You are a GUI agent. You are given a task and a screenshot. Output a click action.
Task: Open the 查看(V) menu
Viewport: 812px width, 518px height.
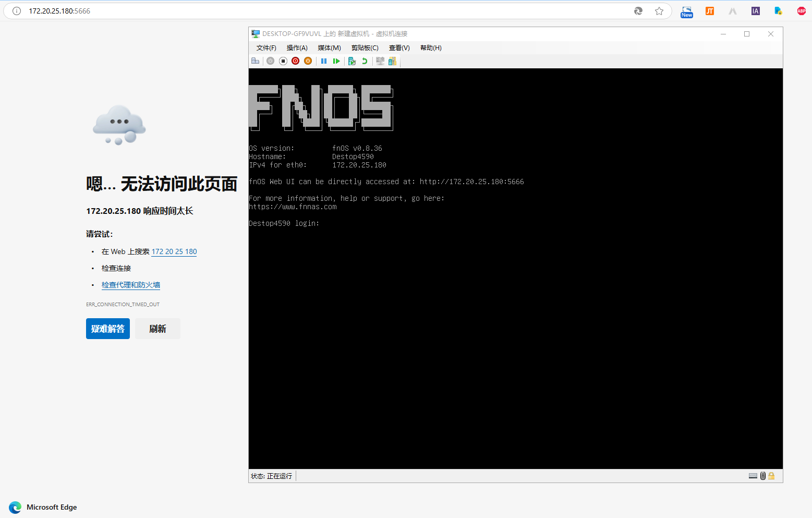pyautogui.click(x=399, y=48)
